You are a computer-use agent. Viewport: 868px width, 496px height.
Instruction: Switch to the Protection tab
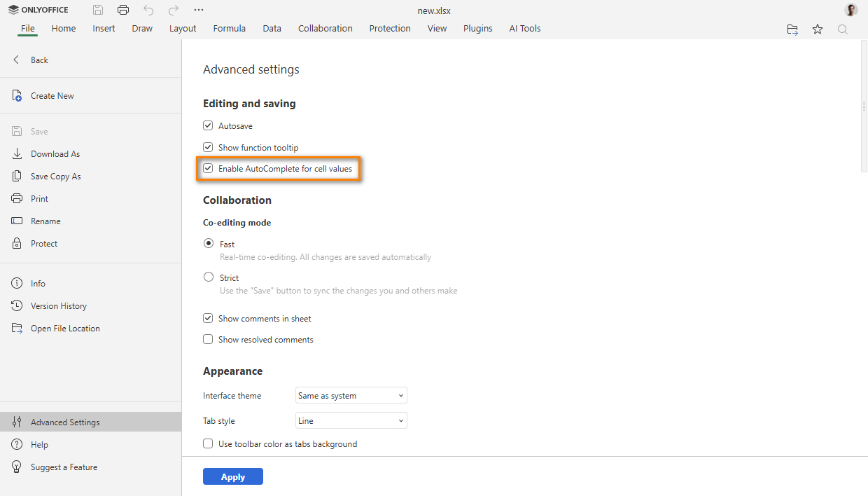(x=390, y=29)
